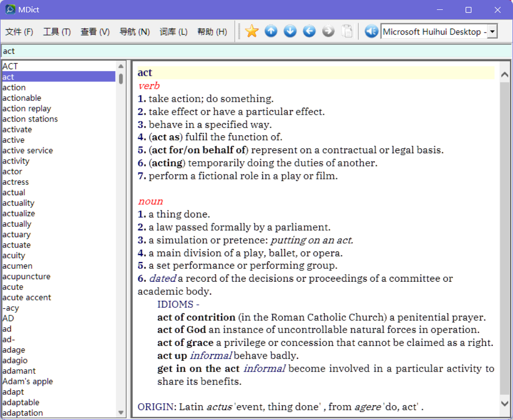Screen dimensions: 513x420
Task: Play pronunciation with speaker icon
Action: (371, 32)
